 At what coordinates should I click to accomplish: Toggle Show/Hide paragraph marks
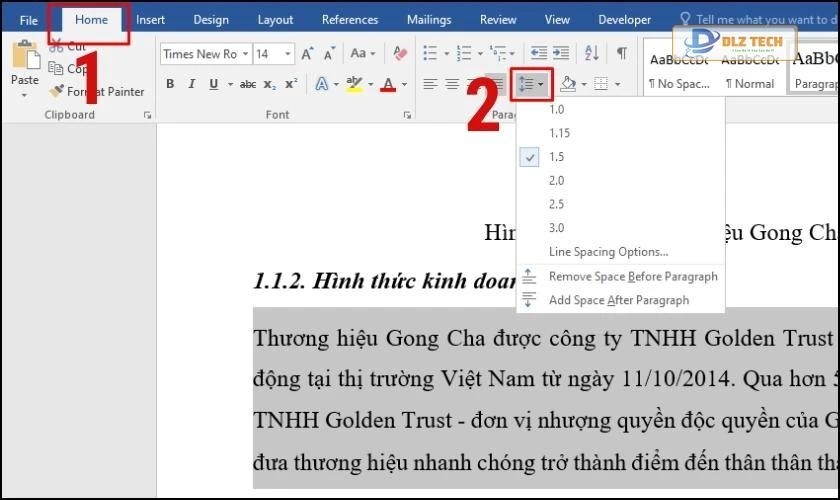621,53
